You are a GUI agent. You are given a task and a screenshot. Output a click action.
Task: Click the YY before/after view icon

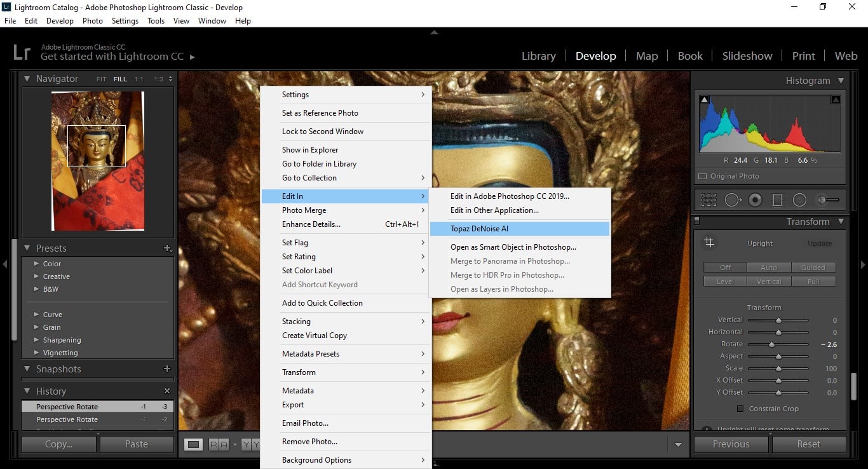(250, 445)
